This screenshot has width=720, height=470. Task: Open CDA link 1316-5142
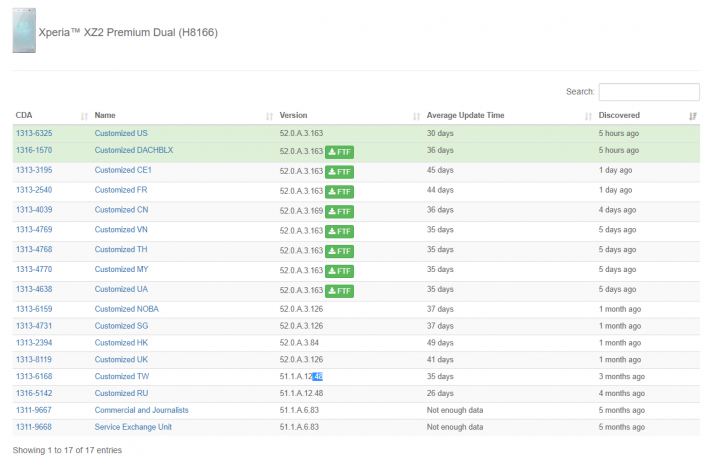click(34, 393)
